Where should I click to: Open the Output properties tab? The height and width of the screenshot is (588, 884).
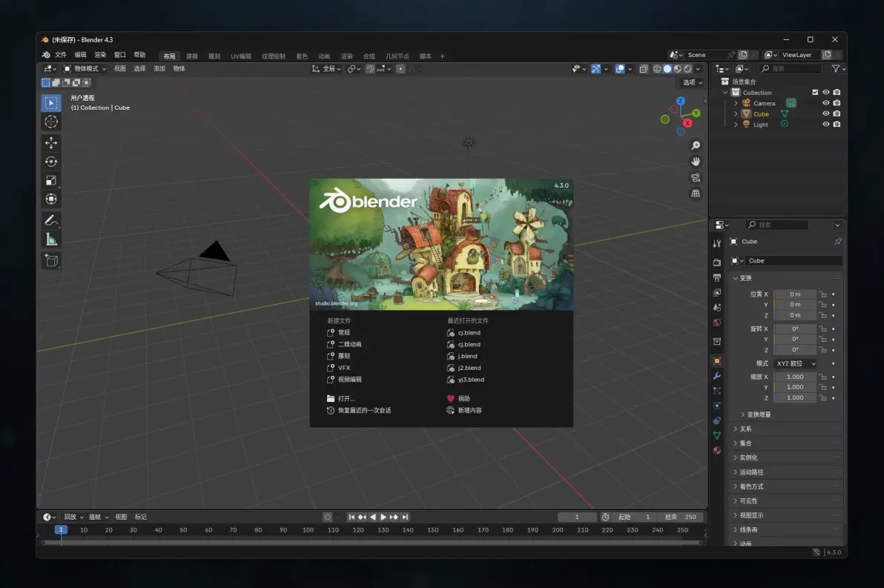717,277
